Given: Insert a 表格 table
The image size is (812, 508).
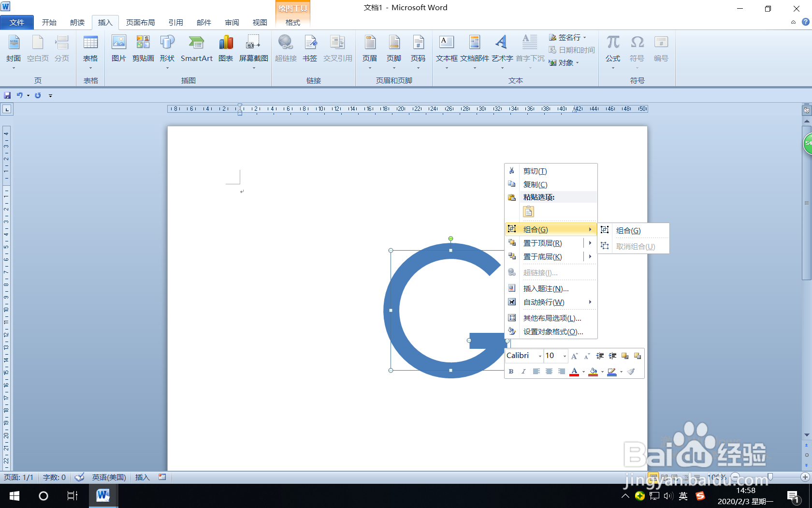Looking at the screenshot, I should (90, 48).
